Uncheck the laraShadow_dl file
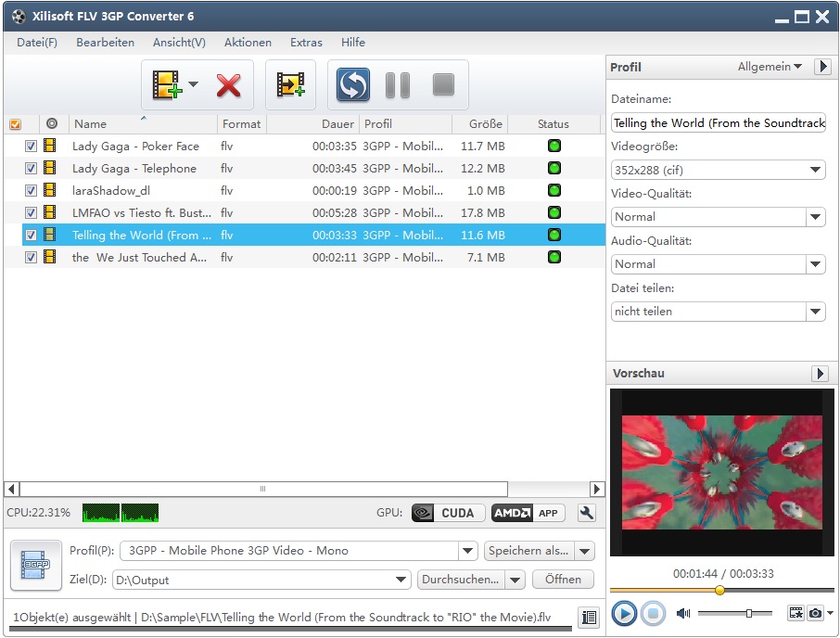The image size is (840, 638). click(x=32, y=190)
